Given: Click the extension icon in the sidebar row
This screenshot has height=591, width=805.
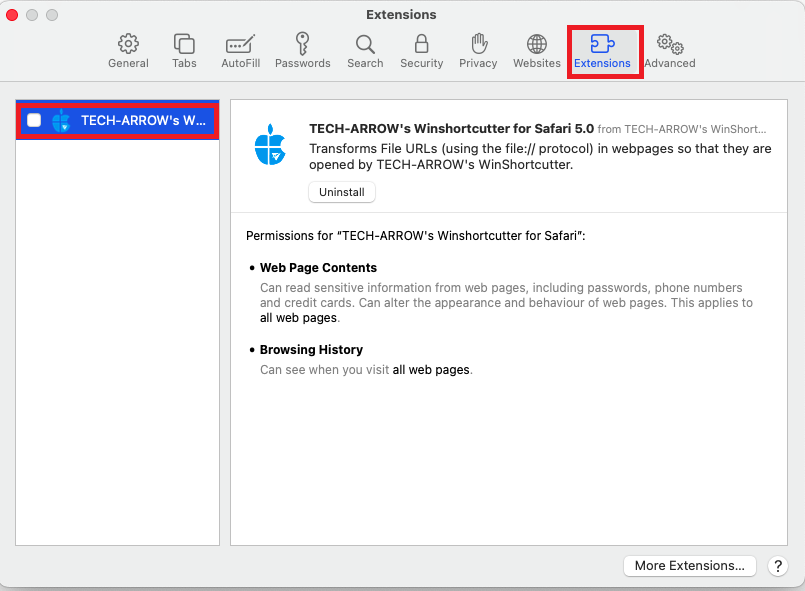Looking at the screenshot, I should tap(61, 121).
